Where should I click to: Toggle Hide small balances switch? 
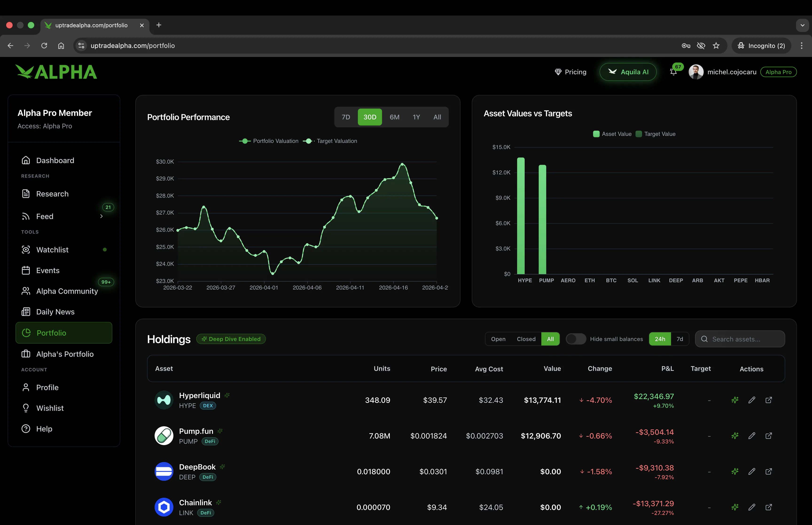(576, 339)
